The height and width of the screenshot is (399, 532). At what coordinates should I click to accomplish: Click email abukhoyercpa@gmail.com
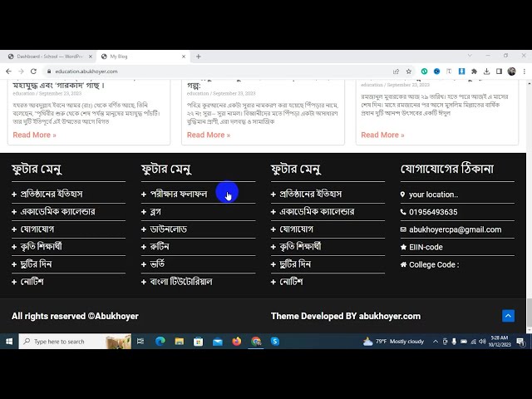click(x=455, y=229)
